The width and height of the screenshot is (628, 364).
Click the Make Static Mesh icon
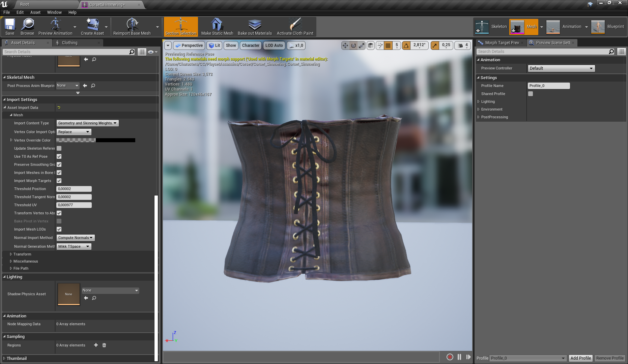coord(217,25)
